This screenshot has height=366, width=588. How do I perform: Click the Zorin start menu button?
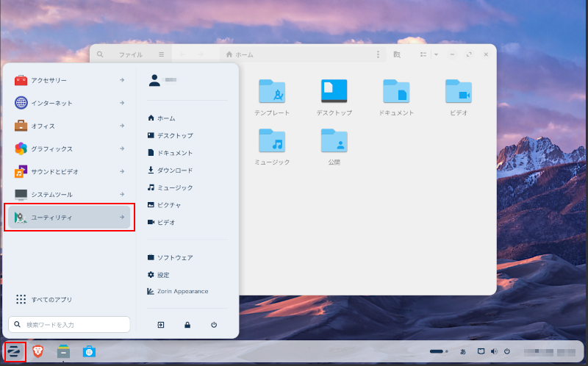[15, 352]
